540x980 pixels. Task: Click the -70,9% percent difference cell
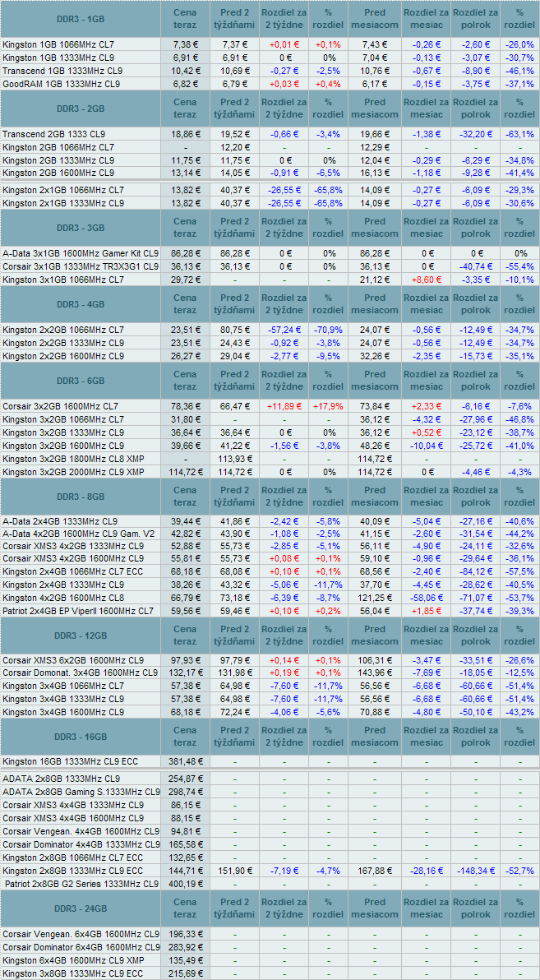pos(327,330)
